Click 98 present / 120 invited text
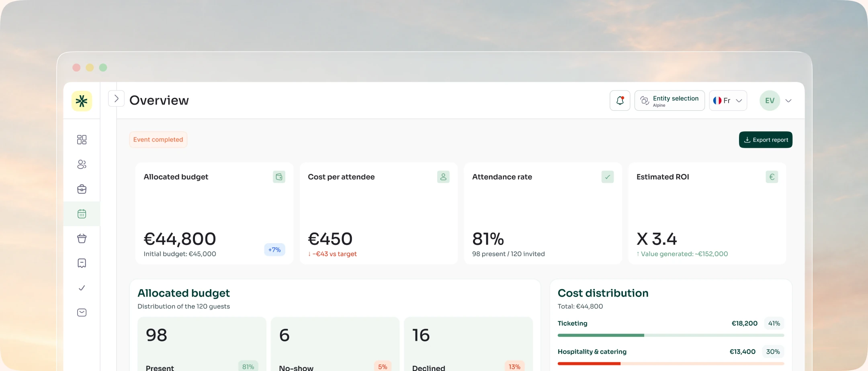This screenshot has width=868, height=371. [508, 254]
